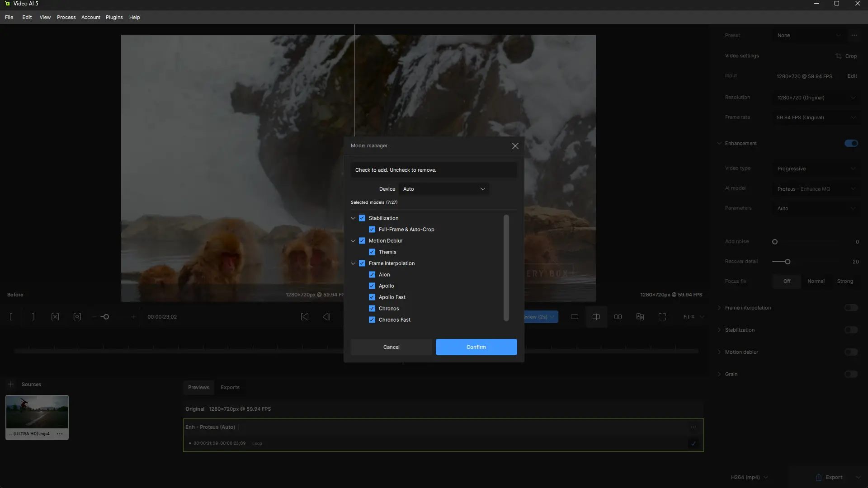Step back one frame

326,317
